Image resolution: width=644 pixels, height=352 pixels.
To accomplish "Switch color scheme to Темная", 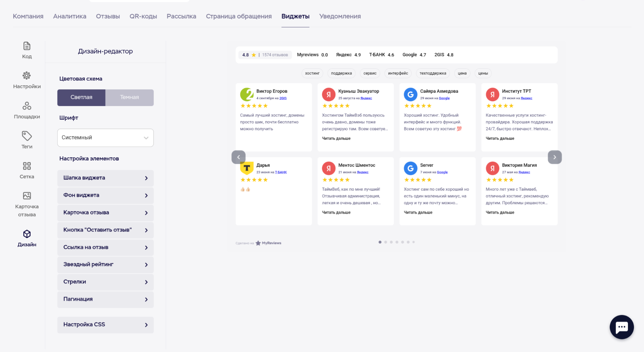I will pyautogui.click(x=129, y=97).
